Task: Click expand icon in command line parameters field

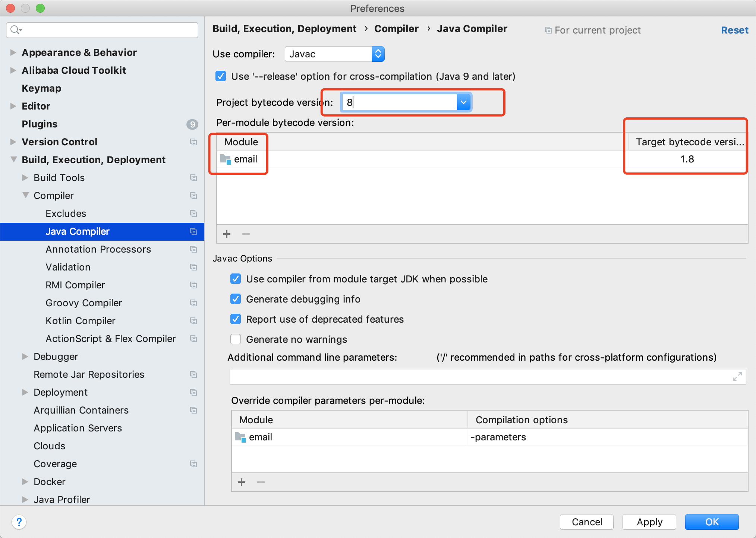Action: pos(737,376)
